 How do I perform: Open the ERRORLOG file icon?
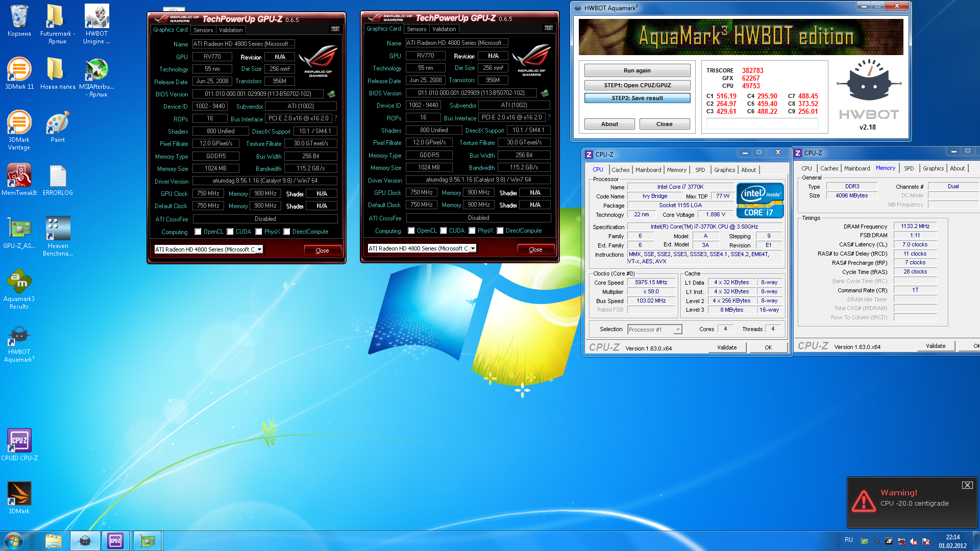click(x=58, y=180)
